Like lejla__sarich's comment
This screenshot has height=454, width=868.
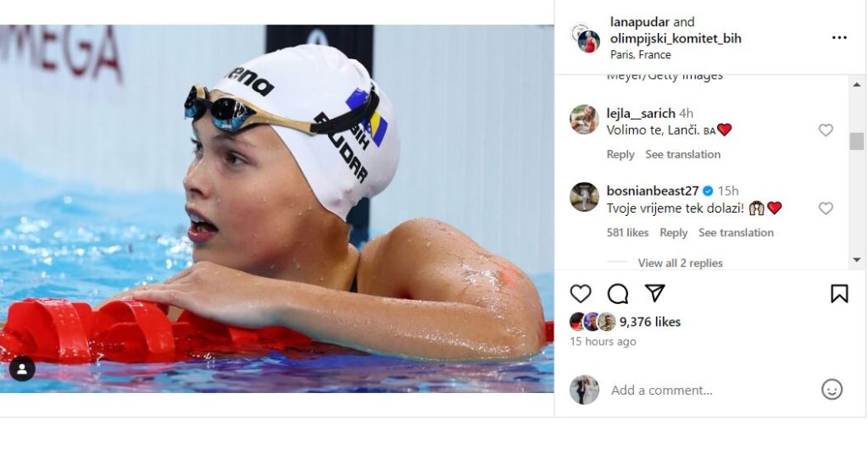click(x=826, y=130)
